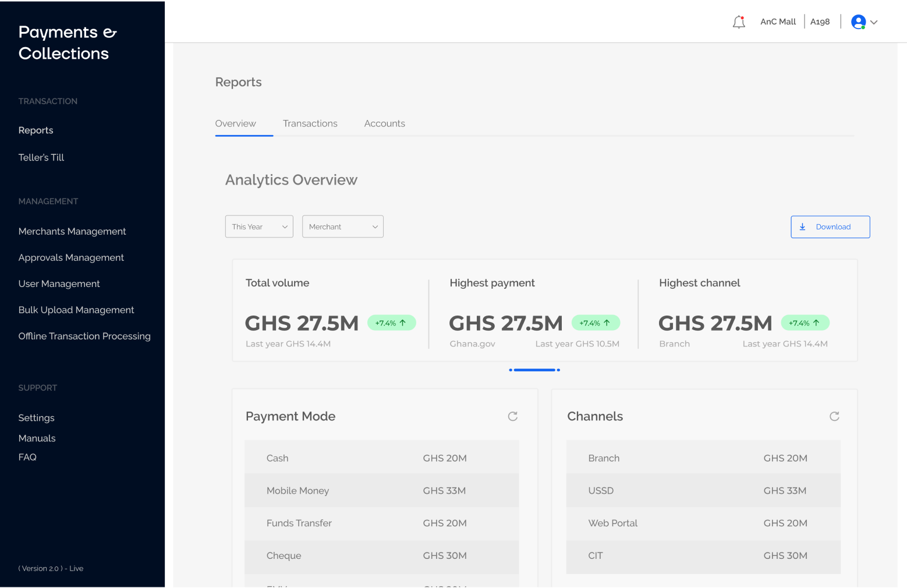Open the notifications bell
Screen dimensions: 907x588
click(739, 22)
